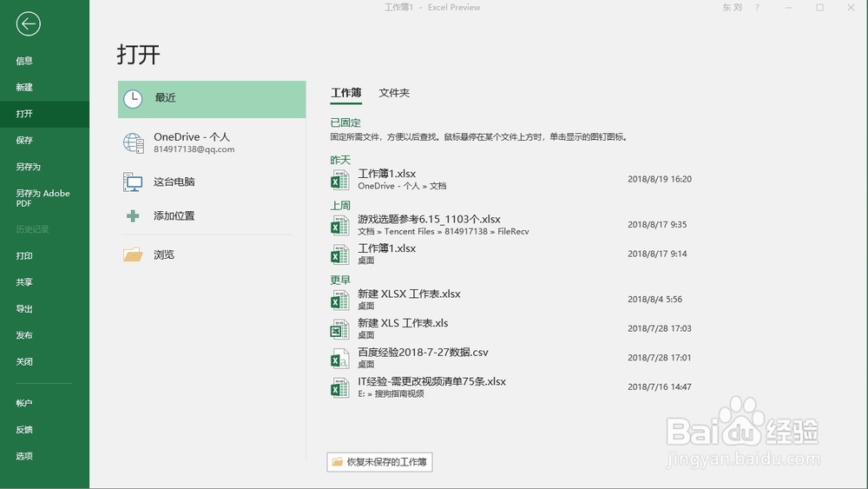Screen dimensions: 868x489
Task: Click Excel icon of IT经验-需更改视频清单75条.xlsx
Action: 340,387
